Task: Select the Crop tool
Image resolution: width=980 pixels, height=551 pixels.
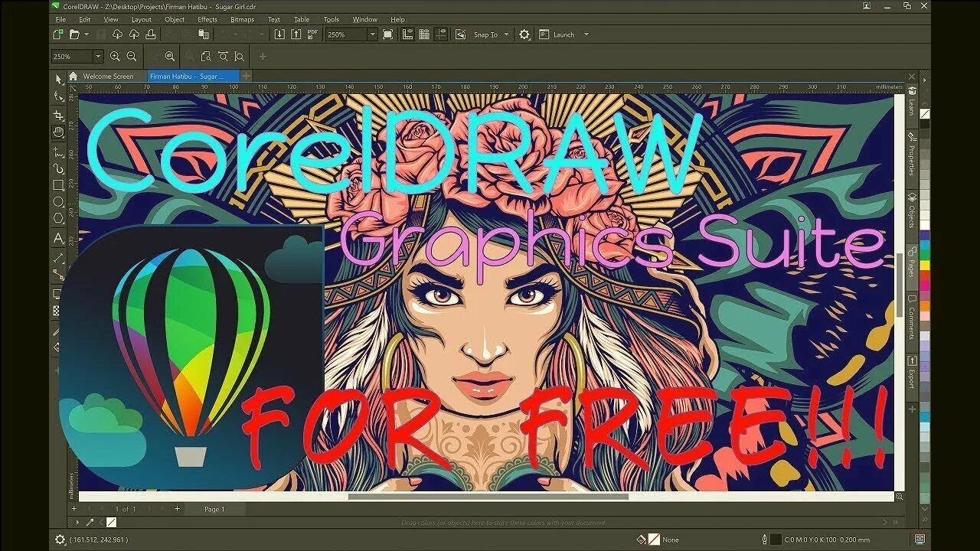Action: 58,115
